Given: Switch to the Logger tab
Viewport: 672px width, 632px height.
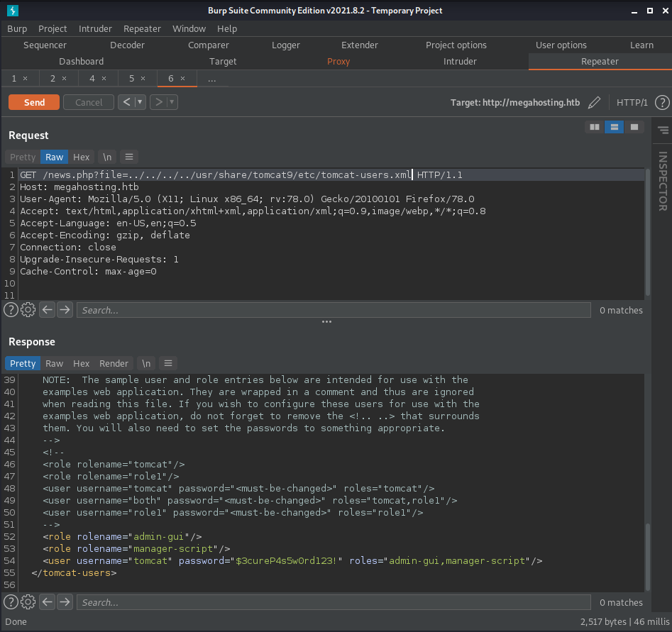Looking at the screenshot, I should point(286,45).
